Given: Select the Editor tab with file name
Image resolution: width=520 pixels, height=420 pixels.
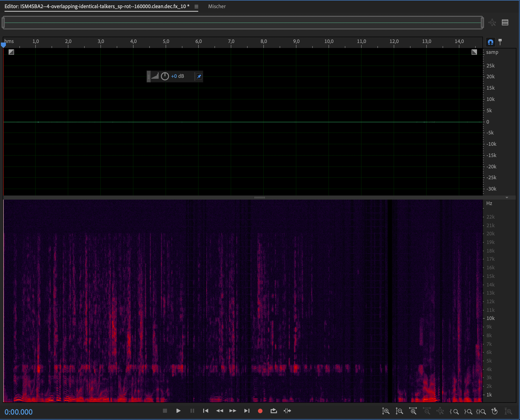Looking at the screenshot, I should [x=97, y=7].
